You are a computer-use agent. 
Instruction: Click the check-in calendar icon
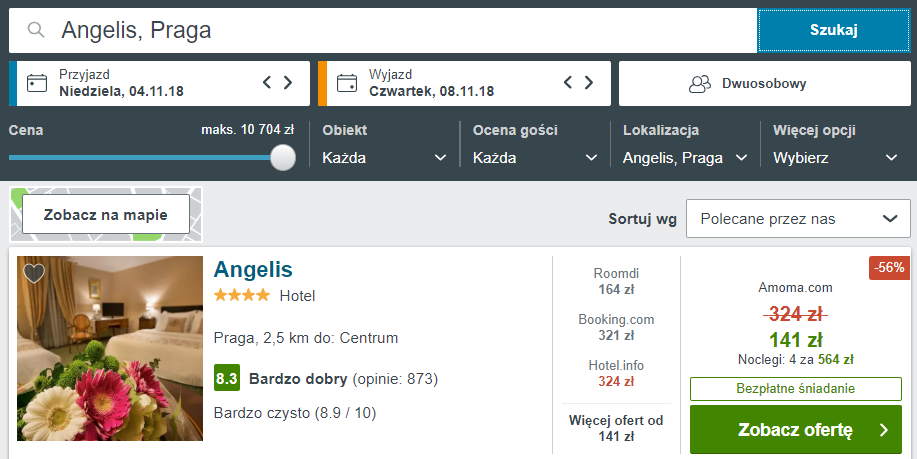[x=37, y=83]
